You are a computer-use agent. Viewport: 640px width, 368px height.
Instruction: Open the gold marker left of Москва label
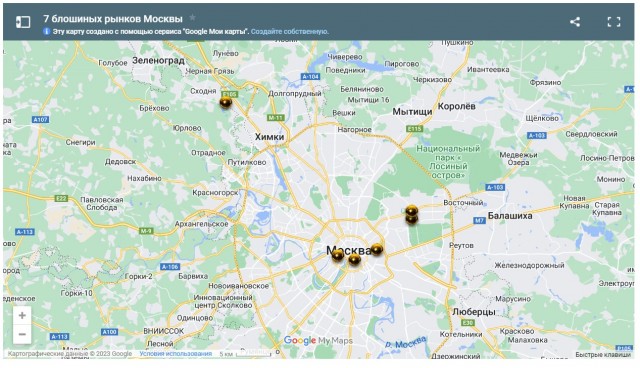click(x=338, y=256)
